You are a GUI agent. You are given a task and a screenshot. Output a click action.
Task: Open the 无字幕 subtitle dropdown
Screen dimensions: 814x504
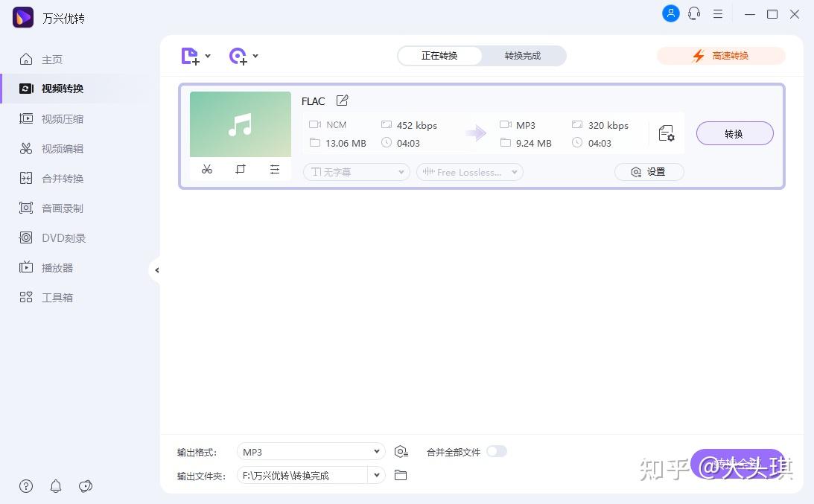click(356, 172)
